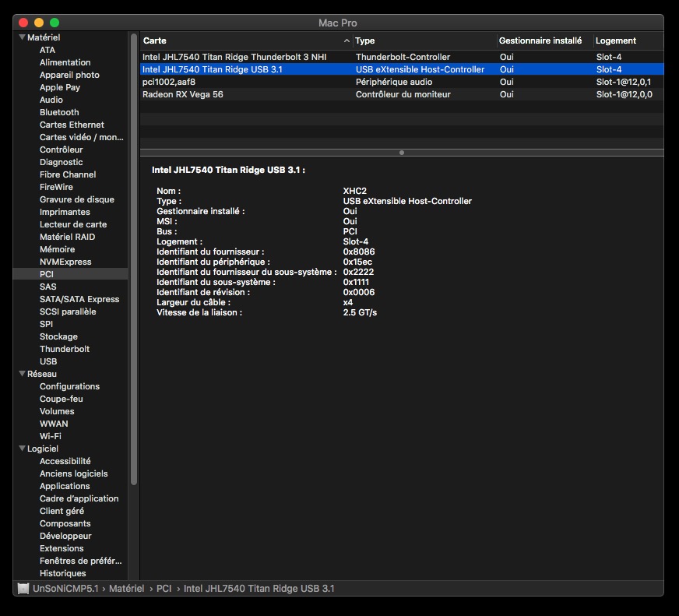Select Configurations under Réseau
The image size is (679, 616).
click(x=69, y=386)
